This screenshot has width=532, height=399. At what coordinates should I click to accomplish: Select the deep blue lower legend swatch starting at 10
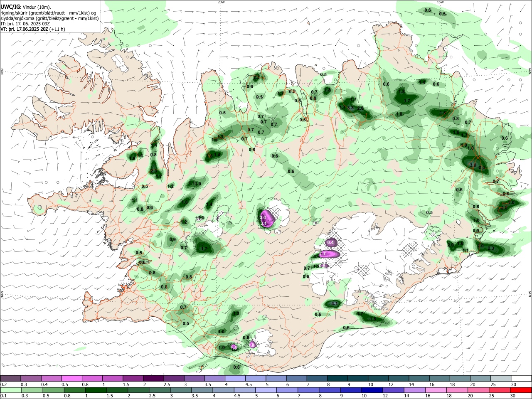tap(372, 390)
